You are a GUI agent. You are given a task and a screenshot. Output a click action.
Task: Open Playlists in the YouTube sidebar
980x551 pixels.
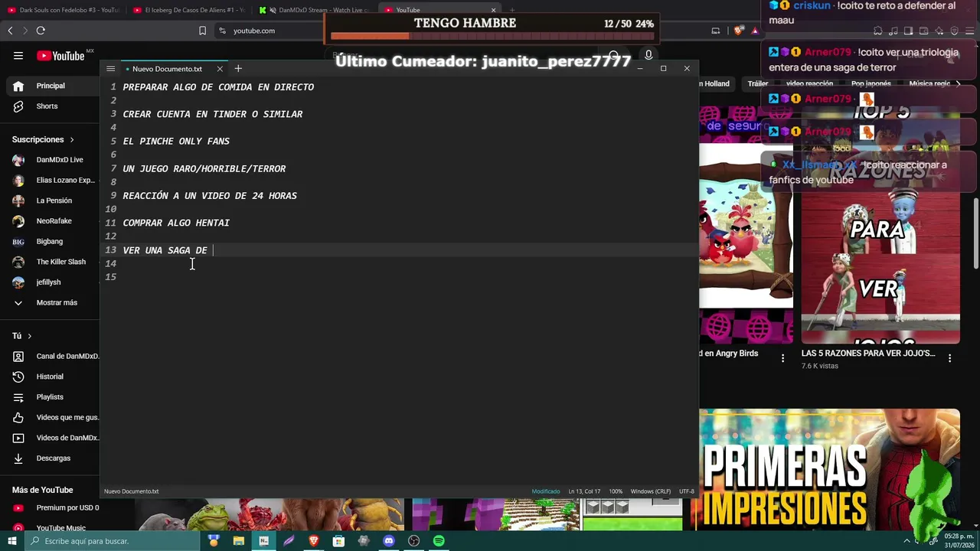(50, 397)
